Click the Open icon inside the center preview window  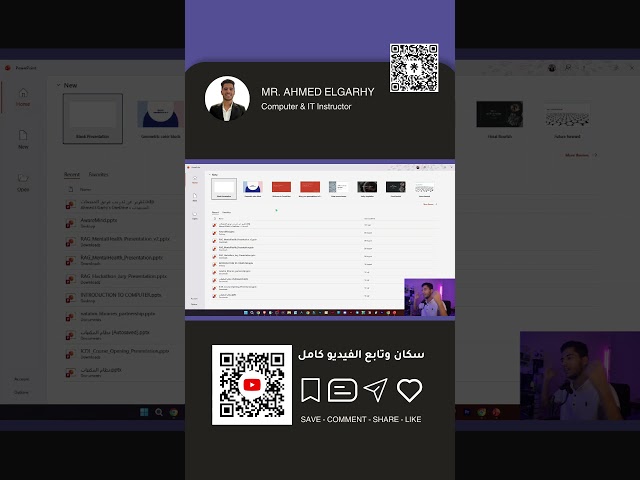pos(195,214)
